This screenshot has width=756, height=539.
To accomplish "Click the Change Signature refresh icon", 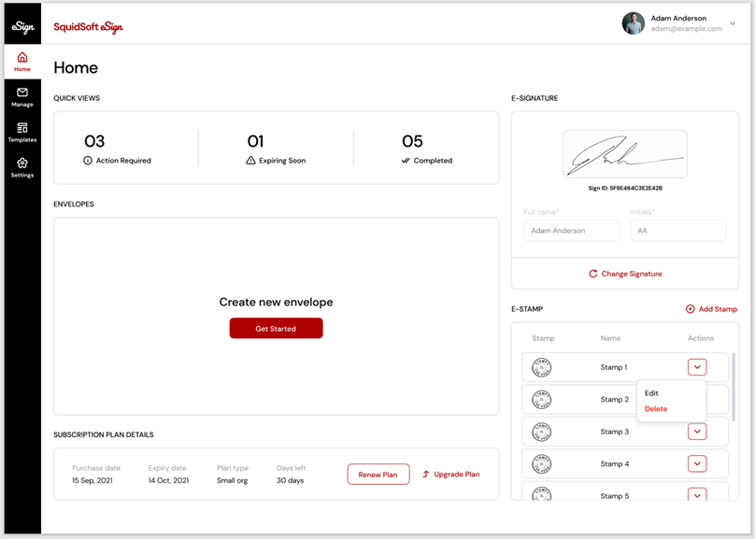I will (593, 274).
